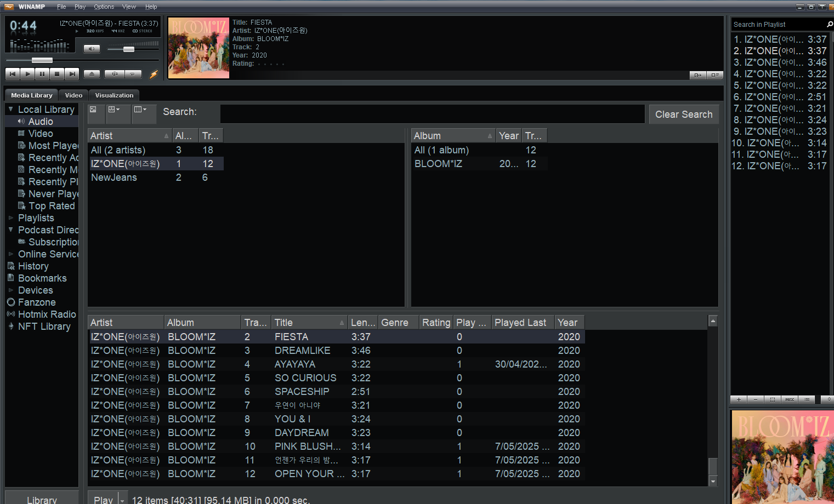834x504 pixels.
Task: Open the Help menu
Action: point(151,7)
